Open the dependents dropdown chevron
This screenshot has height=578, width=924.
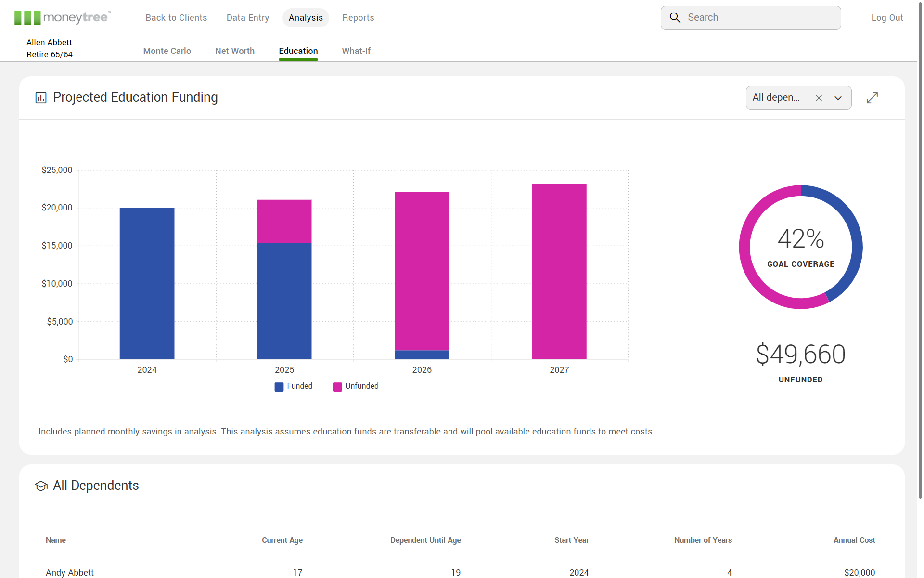838,98
